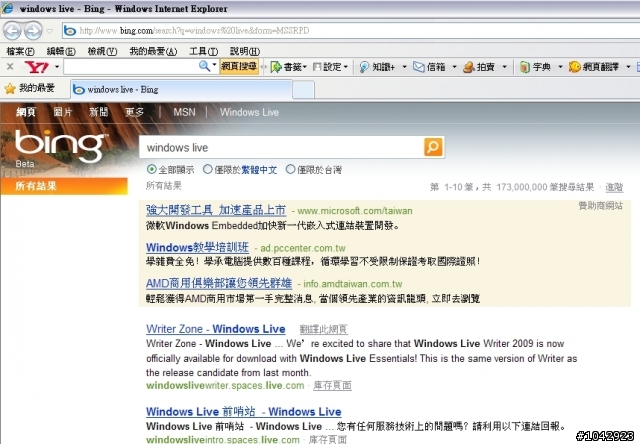Open Windows Live 前哨站 result link
The image size is (640, 444).
pos(244,412)
